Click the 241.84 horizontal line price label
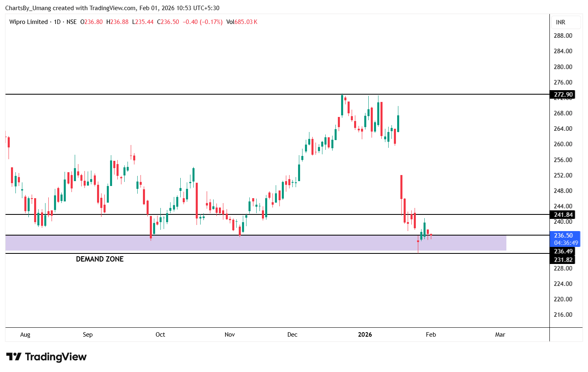This screenshot has height=372, width=588. [563, 215]
